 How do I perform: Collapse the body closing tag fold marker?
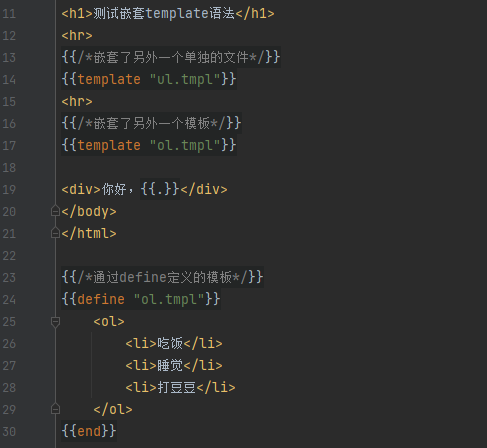(x=55, y=211)
